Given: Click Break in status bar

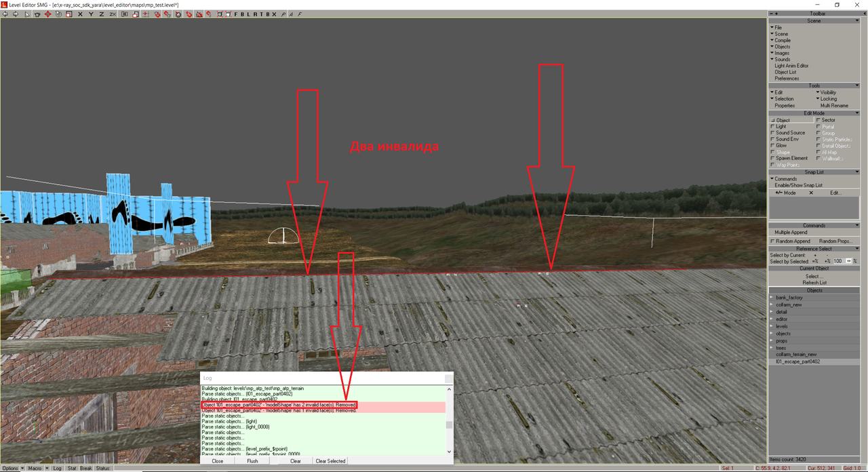Looking at the screenshot, I should coord(86,469).
